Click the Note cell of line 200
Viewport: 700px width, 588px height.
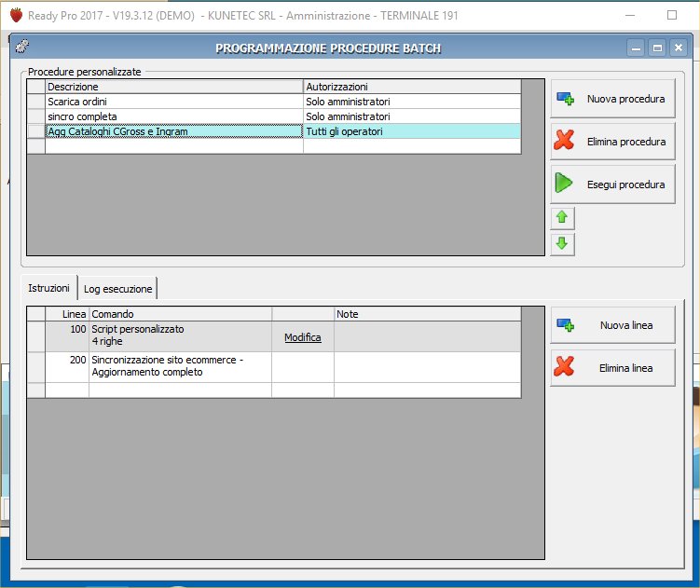(427, 367)
